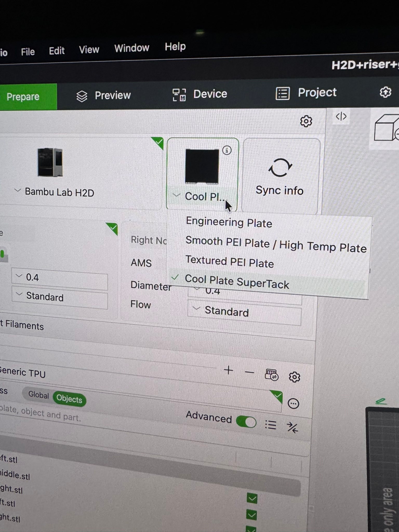Click the compare presets icon
Screen dimensions: 399x532
292,428
